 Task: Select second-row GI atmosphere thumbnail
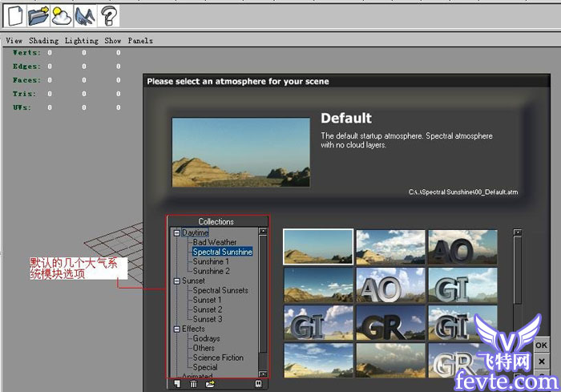[x=462, y=285]
